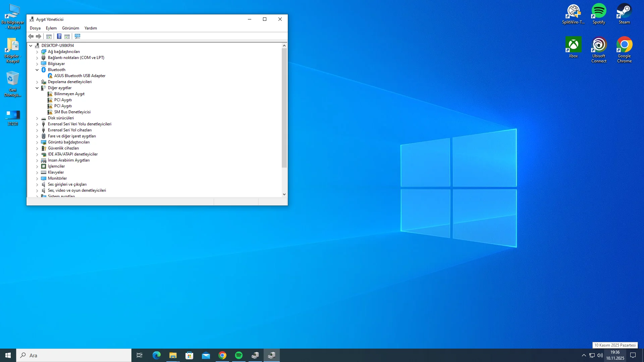The image size is (644, 362).
Task: Click the blue Help toolbar icon
Action: click(59, 36)
